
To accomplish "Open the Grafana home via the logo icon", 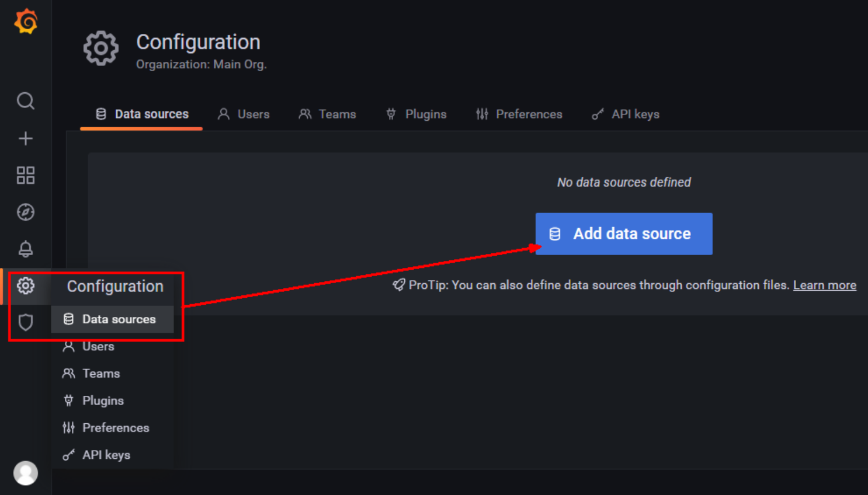I will pyautogui.click(x=25, y=21).
